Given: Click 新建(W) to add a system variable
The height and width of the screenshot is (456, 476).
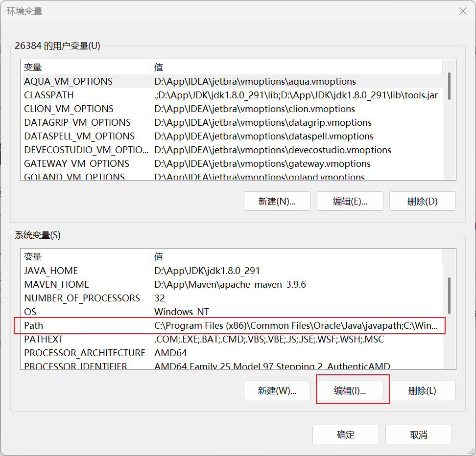Looking at the screenshot, I should [x=277, y=390].
